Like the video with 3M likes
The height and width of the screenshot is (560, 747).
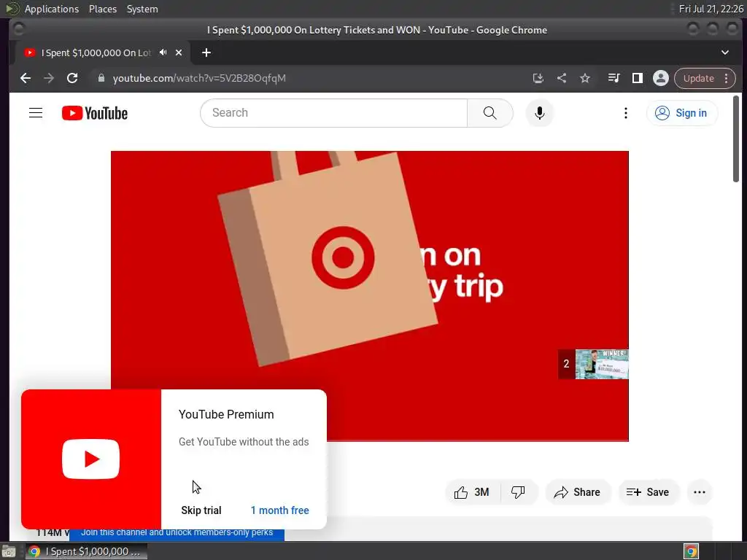(x=472, y=492)
